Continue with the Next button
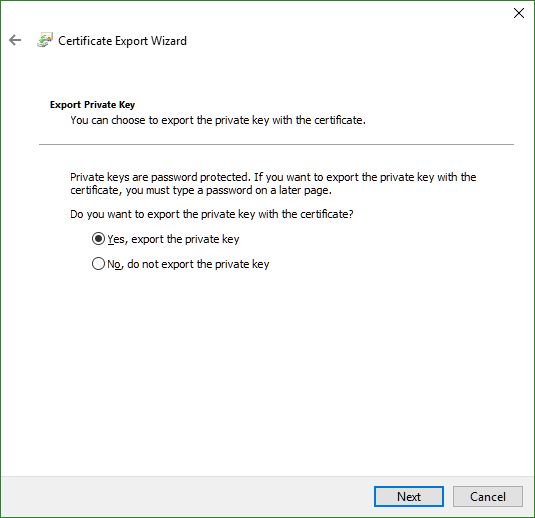This screenshot has height=518, width=535. 409,497
